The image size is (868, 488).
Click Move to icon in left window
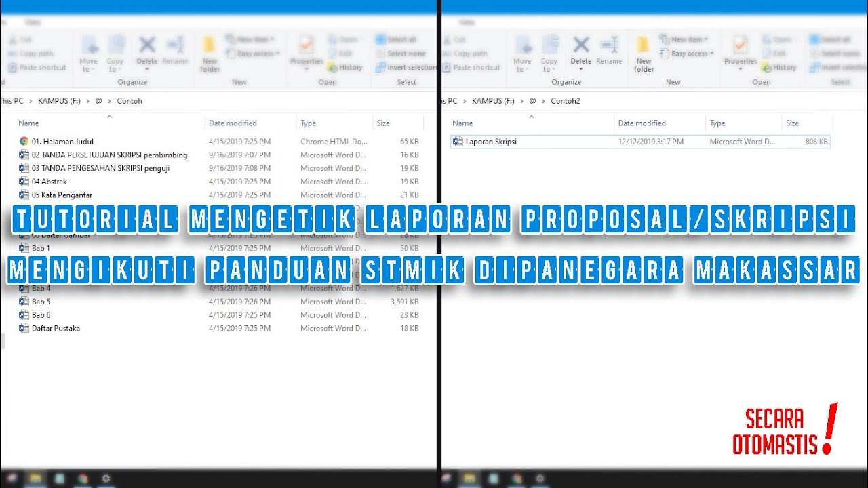click(x=89, y=54)
